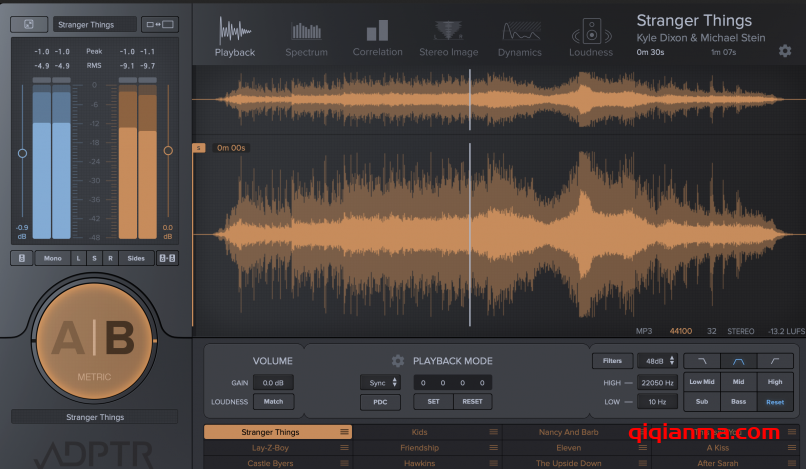
Task: Toggle Mono monitoring
Action: pyautogui.click(x=52, y=258)
